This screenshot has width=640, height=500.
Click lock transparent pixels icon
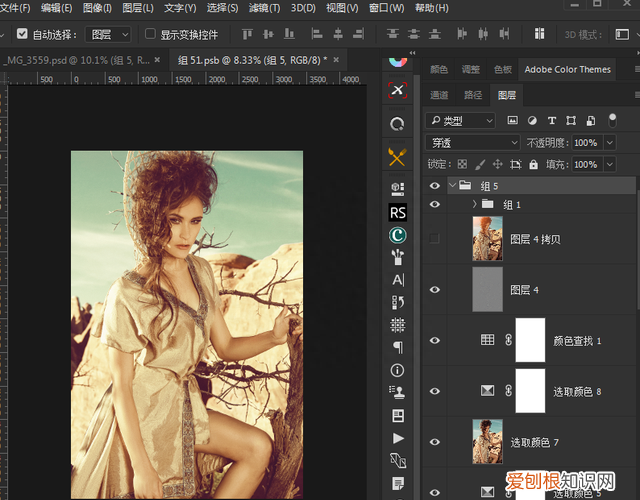coord(462,165)
